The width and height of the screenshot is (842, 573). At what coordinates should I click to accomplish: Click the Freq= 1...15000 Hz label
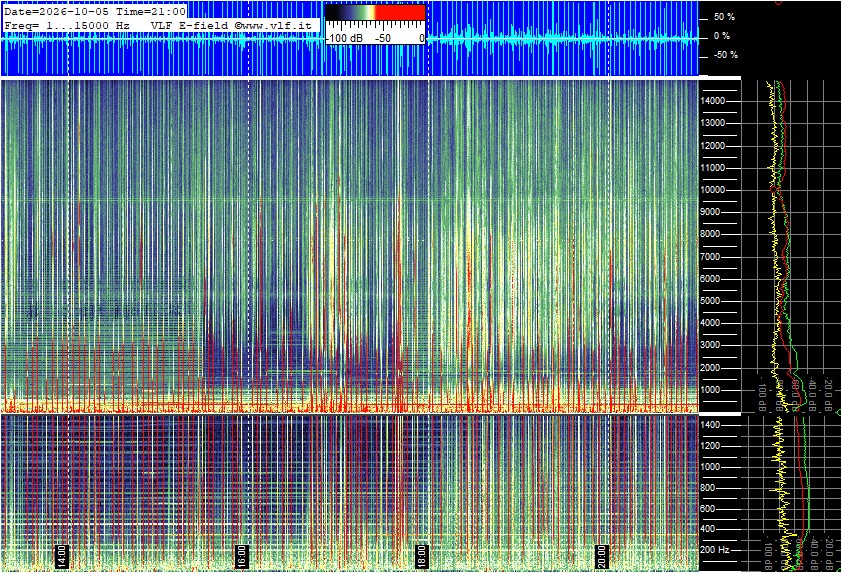click(x=67, y=25)
